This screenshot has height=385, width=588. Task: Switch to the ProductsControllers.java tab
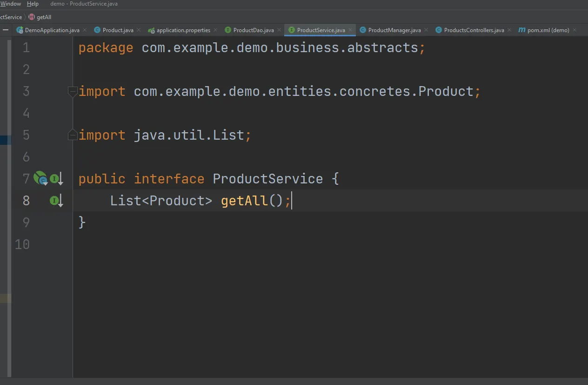[474, 30]
